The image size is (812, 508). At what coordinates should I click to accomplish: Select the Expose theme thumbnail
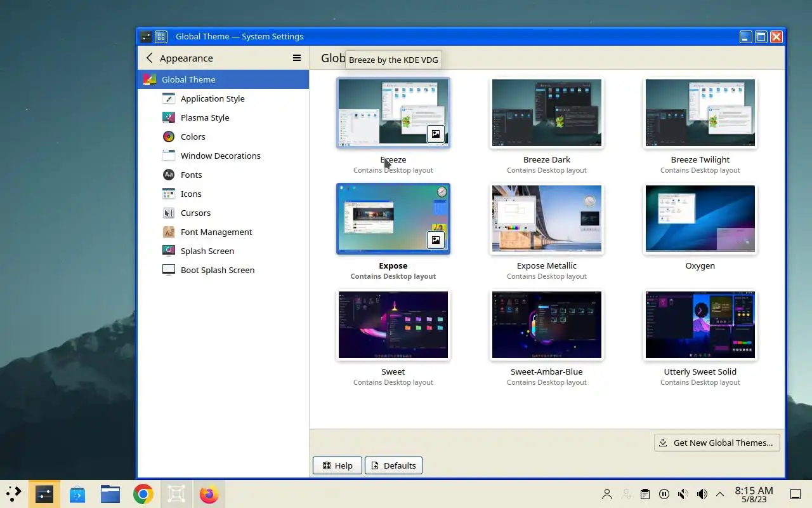click(x=393, y=219)
